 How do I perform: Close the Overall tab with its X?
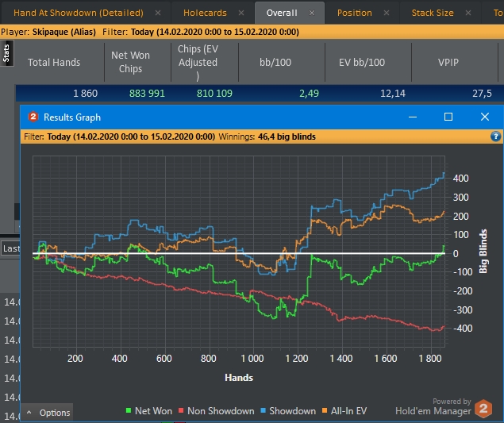coord(313,13)
